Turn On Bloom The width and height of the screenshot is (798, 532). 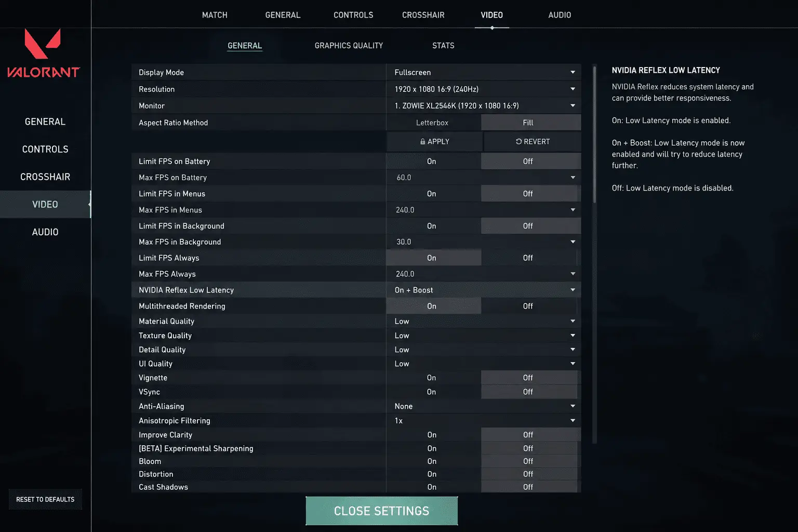click(433, 461)
